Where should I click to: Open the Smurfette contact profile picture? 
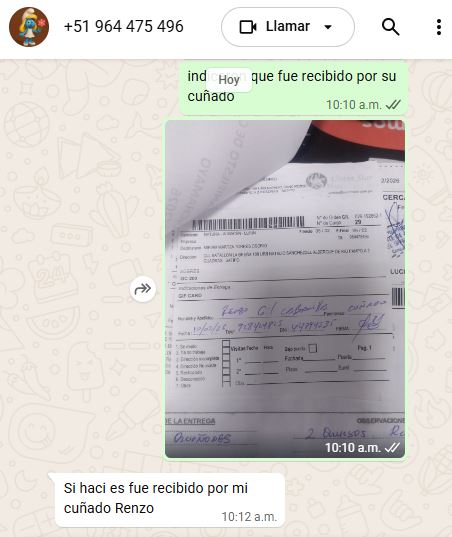pos(29,27)
